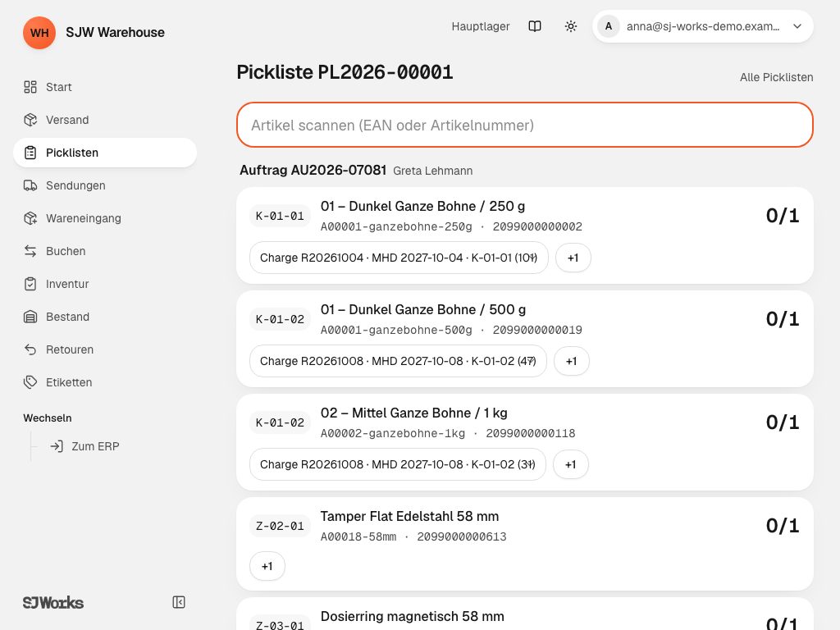Image resolution: width=840 pixels, height=630 pixels.
Task: Click the Buchen transfer arrows icon
Action: pyautogui.click(x=30, y=251)
